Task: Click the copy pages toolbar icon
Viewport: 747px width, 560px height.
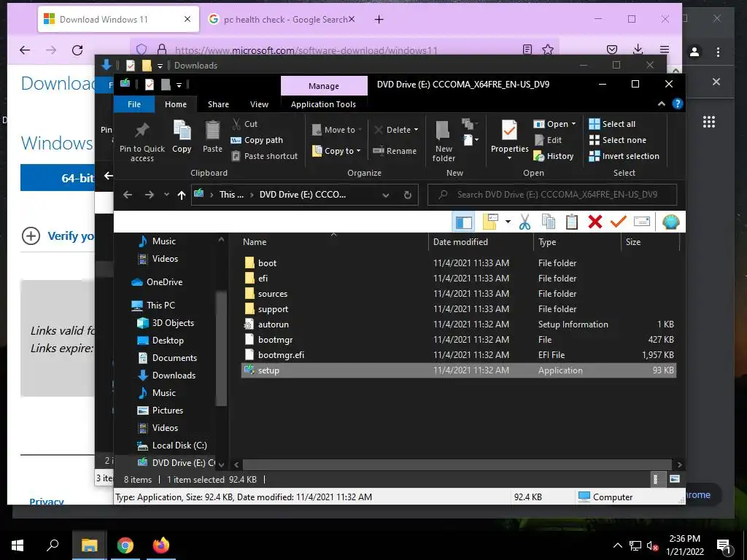Action: [x=549, y=222]
